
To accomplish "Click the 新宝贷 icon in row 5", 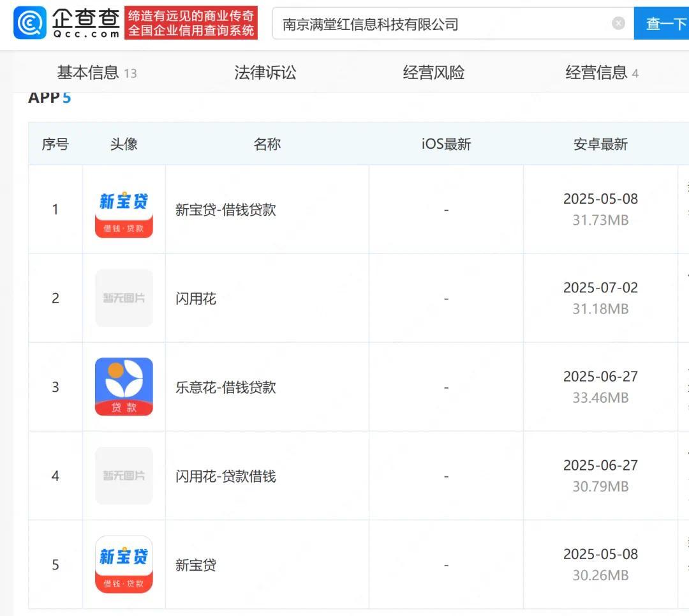I will coord(123,564).
